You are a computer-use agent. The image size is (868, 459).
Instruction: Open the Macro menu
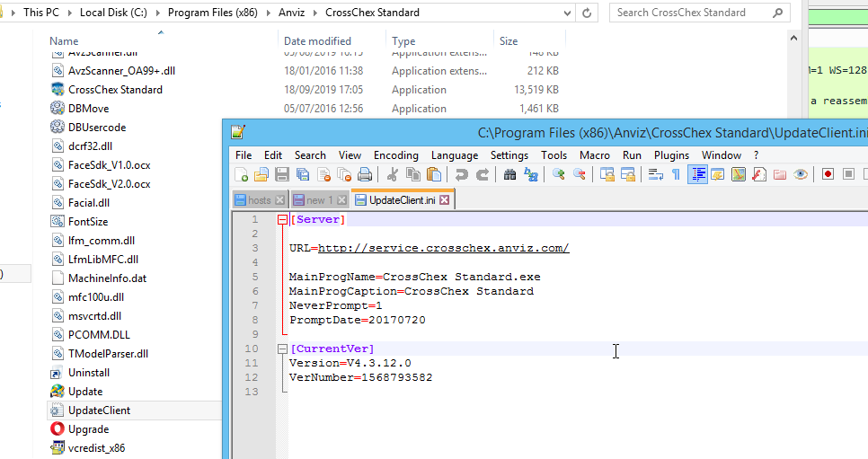click(x=595, y=155)
